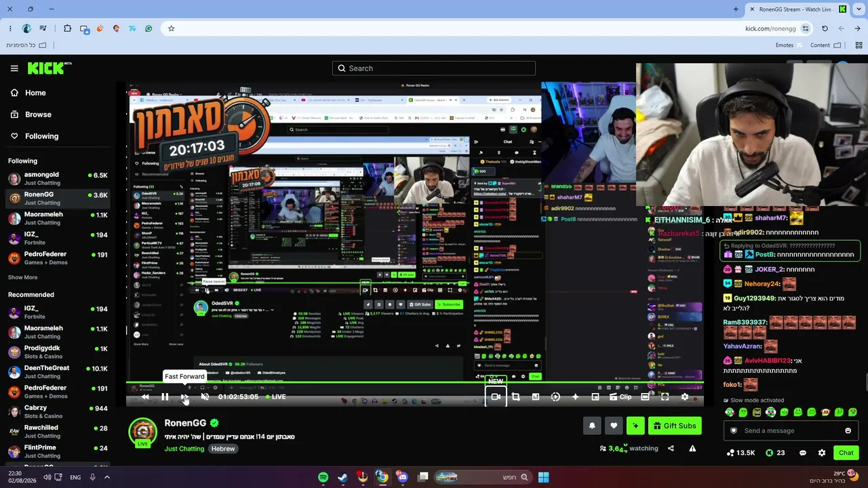Create a Clip of the stream

(x=620, y=396)
